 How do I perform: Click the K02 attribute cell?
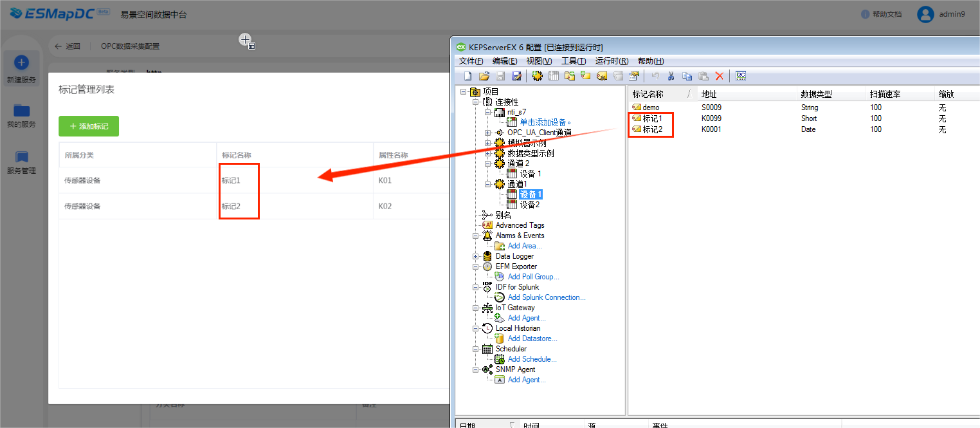click(x=385, y=207)
